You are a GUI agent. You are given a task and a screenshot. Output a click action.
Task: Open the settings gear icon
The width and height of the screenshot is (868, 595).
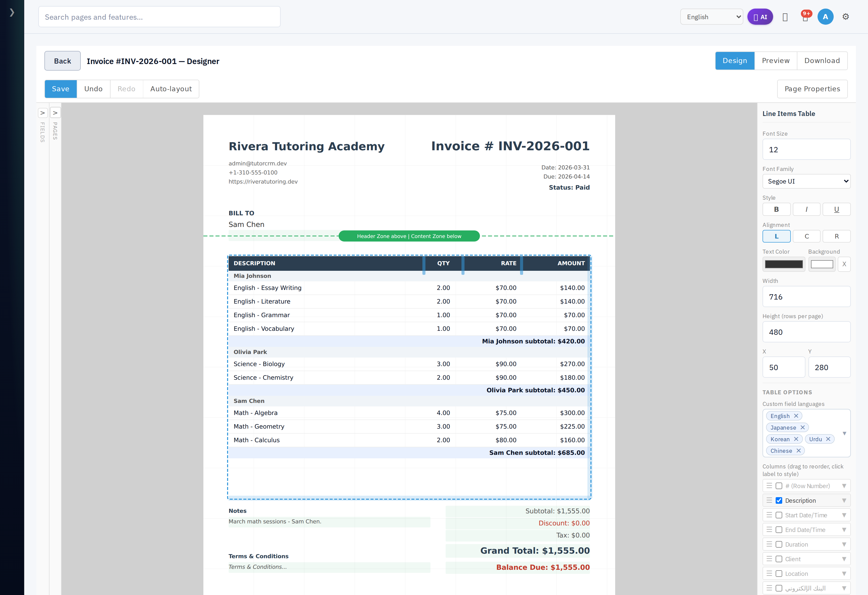coord(846,17)
